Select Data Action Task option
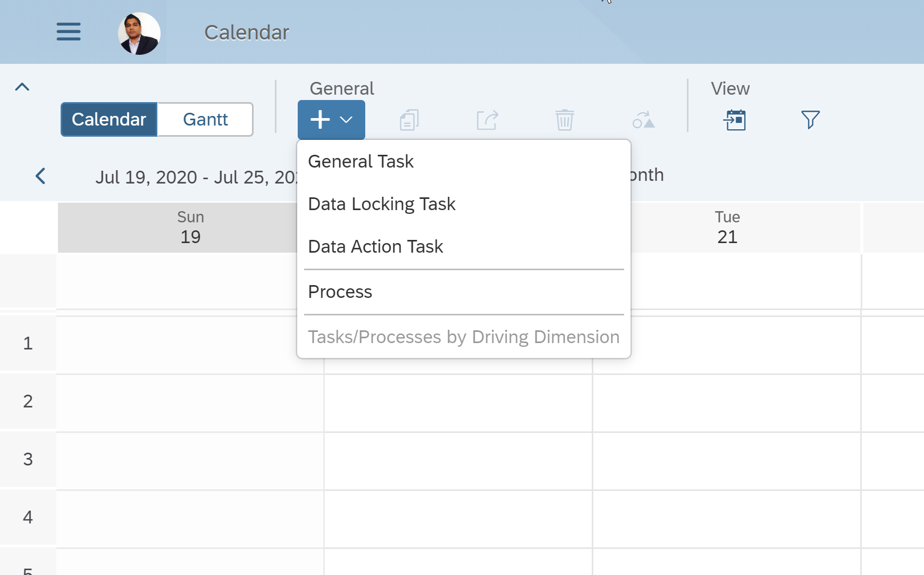The image size is (924, 575). click(x=375, y=246)
